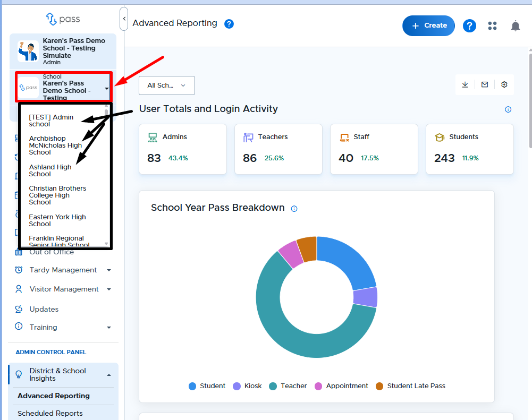
Task: Toggle Student Late Pass legend entry
Action: tap(410, 386)
